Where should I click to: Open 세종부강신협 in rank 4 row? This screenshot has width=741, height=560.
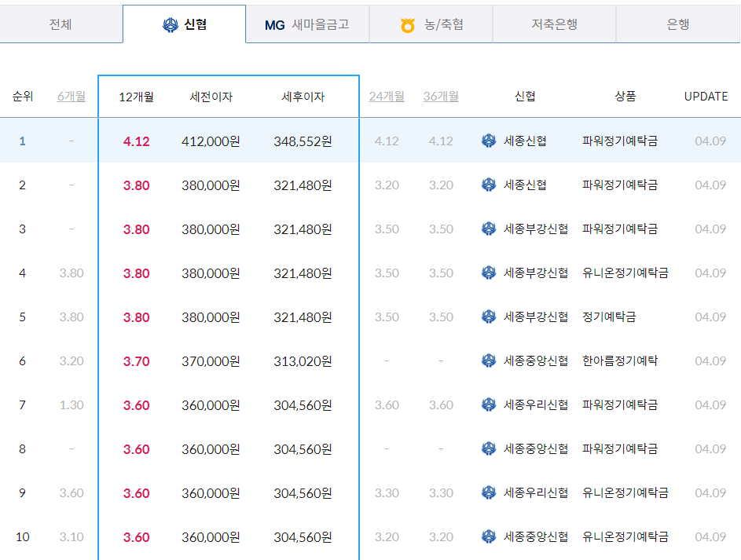(x=536, y=273)
